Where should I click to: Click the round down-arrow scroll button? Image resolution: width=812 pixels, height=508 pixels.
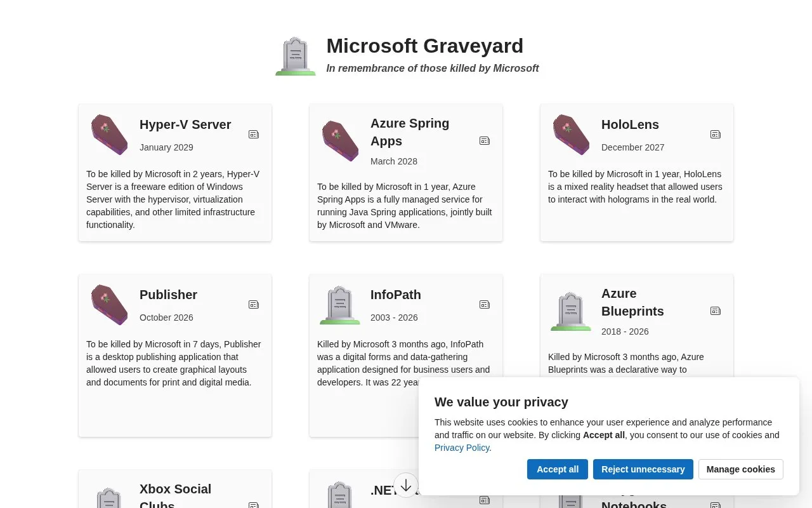pos(406,485)
